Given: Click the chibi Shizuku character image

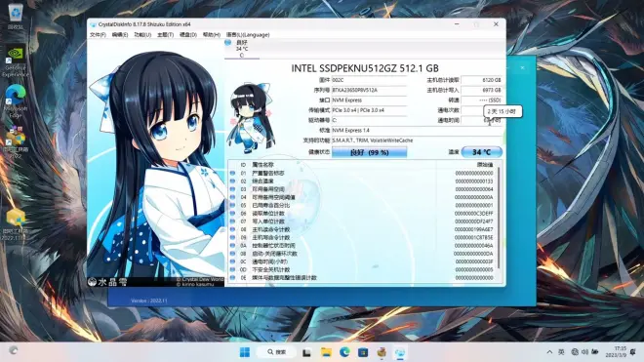Looking at the screenshot, I should pyautogui.click(x=251, y=118).
